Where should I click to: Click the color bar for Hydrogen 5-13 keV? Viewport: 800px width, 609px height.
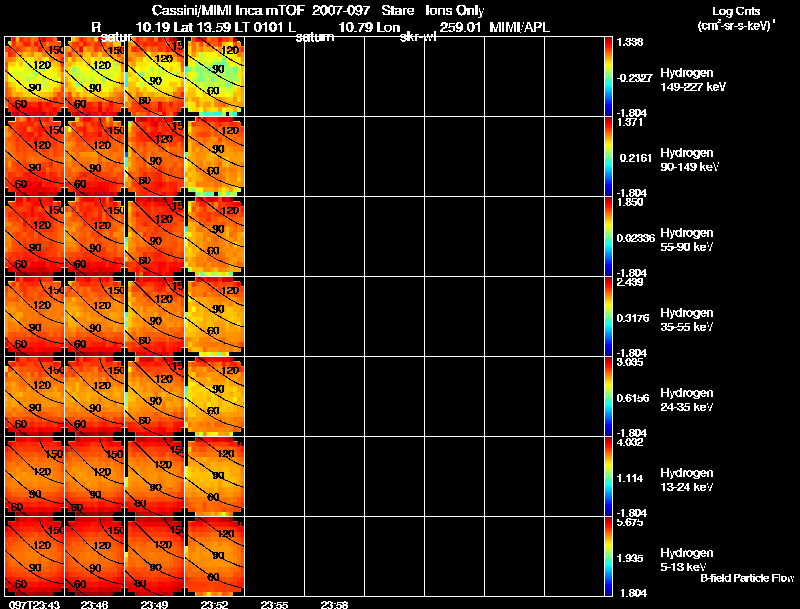608,557
